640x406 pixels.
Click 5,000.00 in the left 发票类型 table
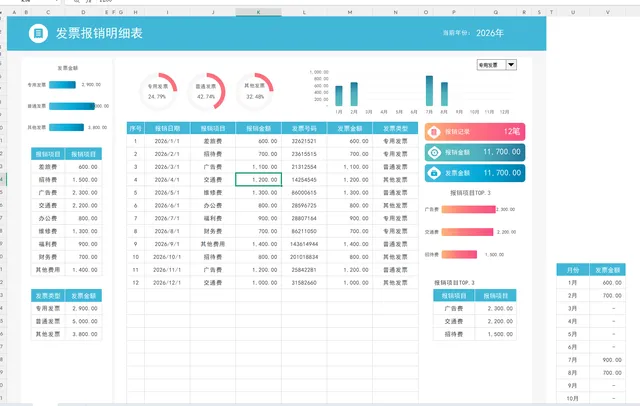click(84, 321)
